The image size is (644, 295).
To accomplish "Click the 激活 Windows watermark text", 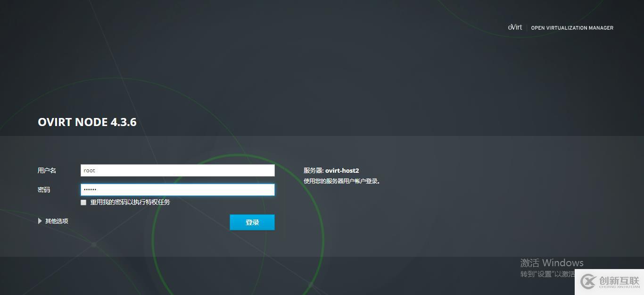I will click(552, 263).
